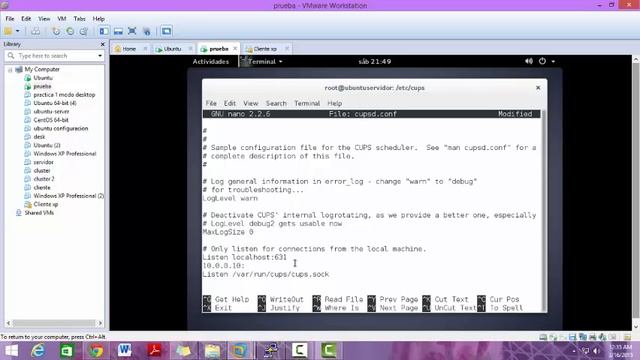Screen dimensions: 640x360
Task: Enter full screen mode icon
Action: [132, 31]
